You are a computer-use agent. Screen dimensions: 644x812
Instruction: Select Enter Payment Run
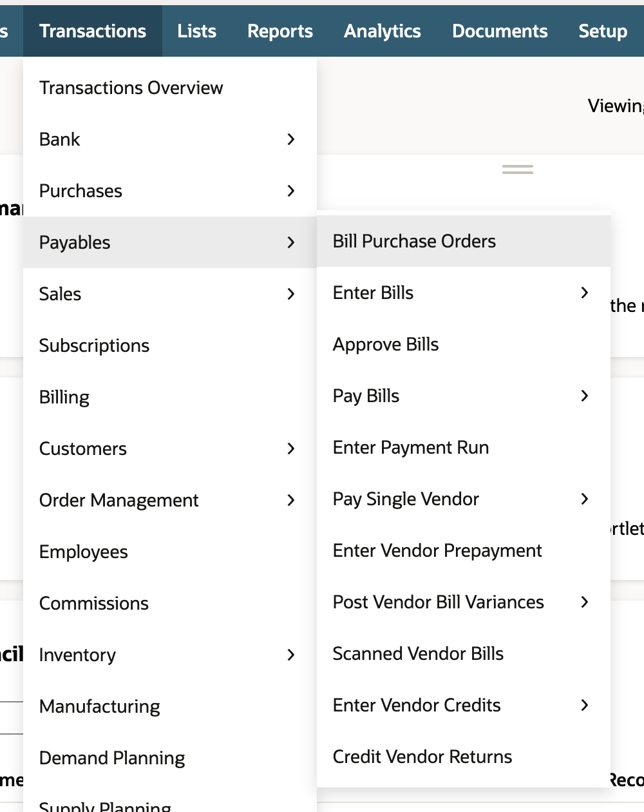click(464, 447)
